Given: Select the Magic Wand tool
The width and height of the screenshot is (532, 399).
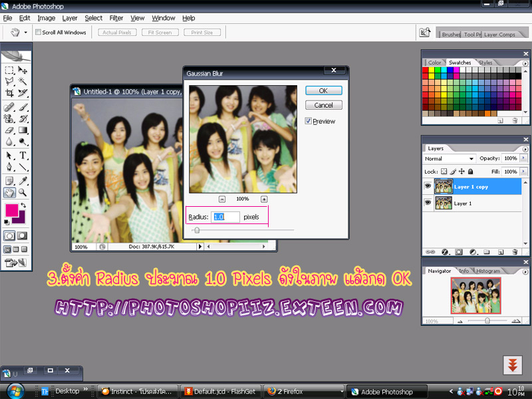Looking at the screenshot, I should coord(23,81).
